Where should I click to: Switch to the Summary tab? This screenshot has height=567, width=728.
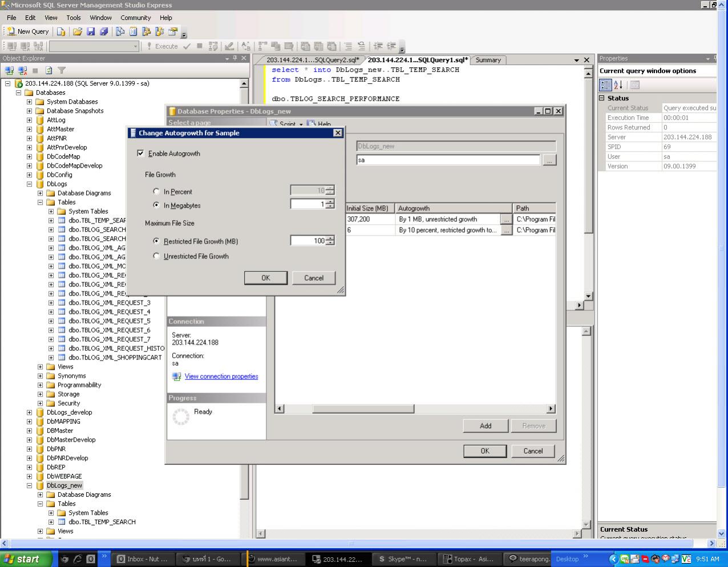(488, 60)
